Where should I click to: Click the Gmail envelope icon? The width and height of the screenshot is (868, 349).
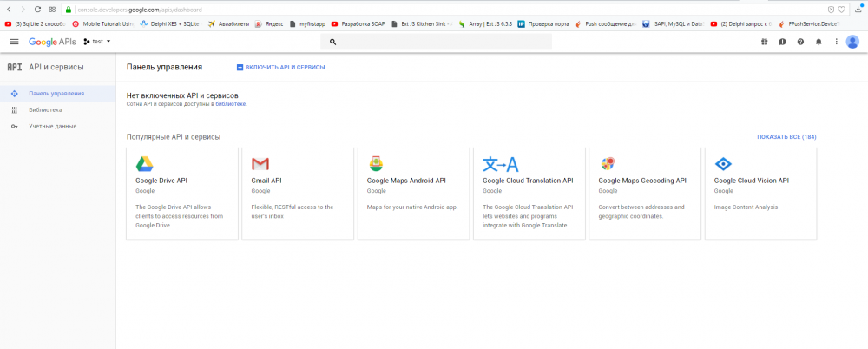260,164
